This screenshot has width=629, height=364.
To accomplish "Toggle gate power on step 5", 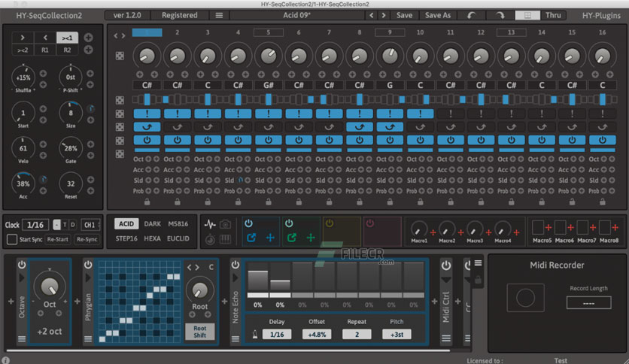I will pyautogui.click(x=269, y=141).
